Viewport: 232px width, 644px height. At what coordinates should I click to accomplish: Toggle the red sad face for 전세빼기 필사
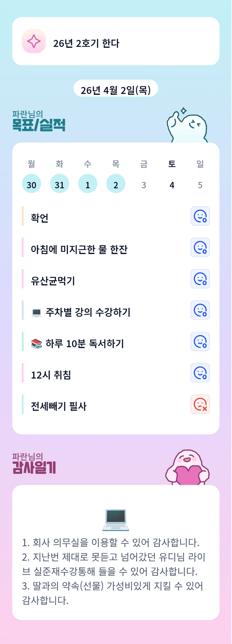point(200,404)
